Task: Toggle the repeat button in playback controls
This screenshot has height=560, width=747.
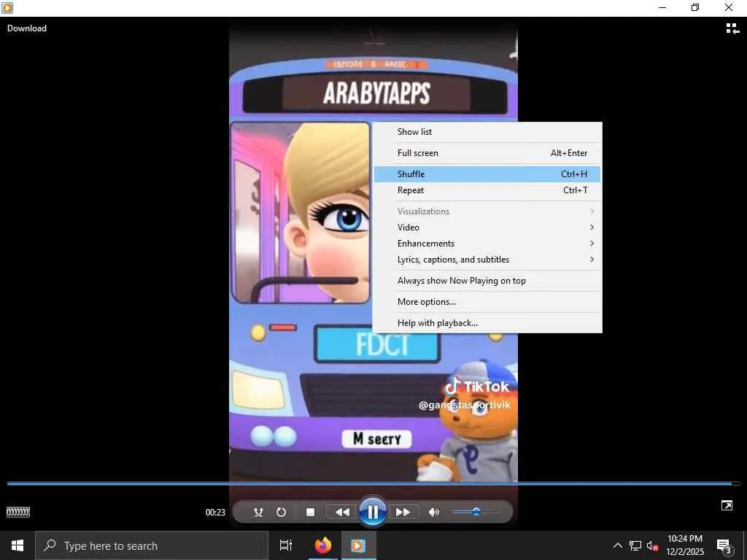Action: pyautogui.click(x=281, y=513)
